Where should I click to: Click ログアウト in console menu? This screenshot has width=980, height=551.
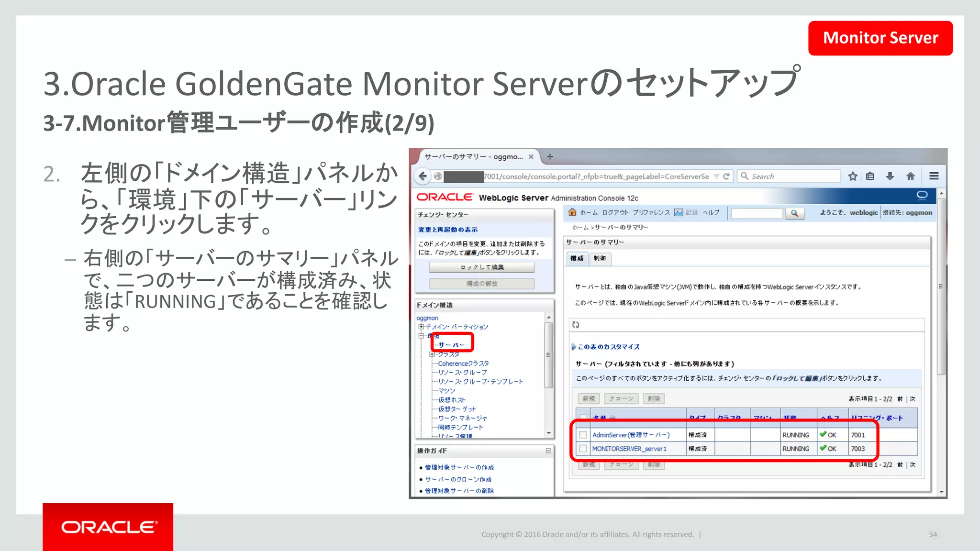[x=615, y=212]
